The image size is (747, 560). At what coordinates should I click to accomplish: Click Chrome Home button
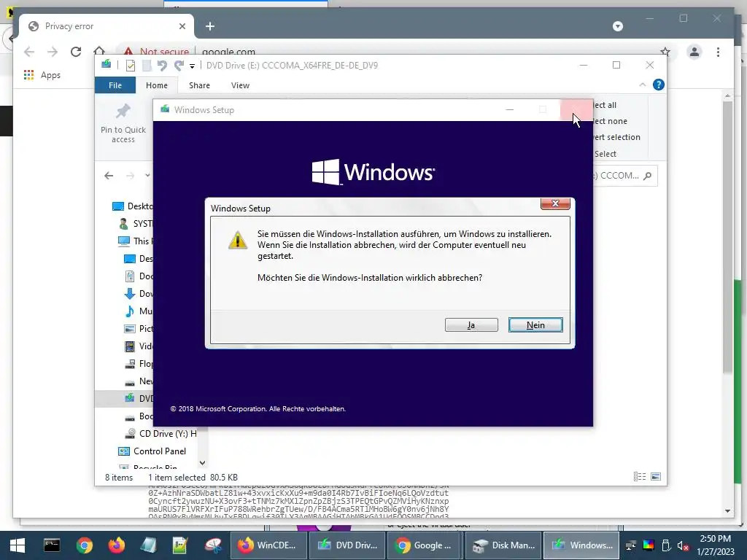pos(99,52)
